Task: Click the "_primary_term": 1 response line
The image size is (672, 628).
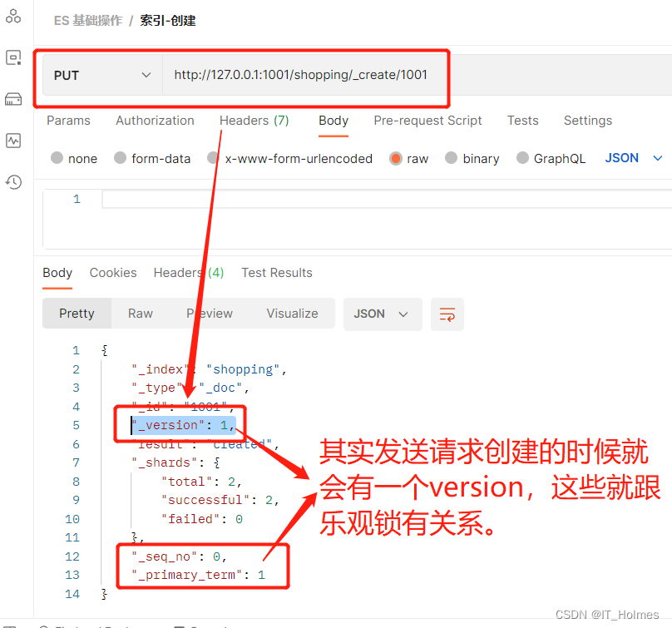Action: (x=199, y=575)
